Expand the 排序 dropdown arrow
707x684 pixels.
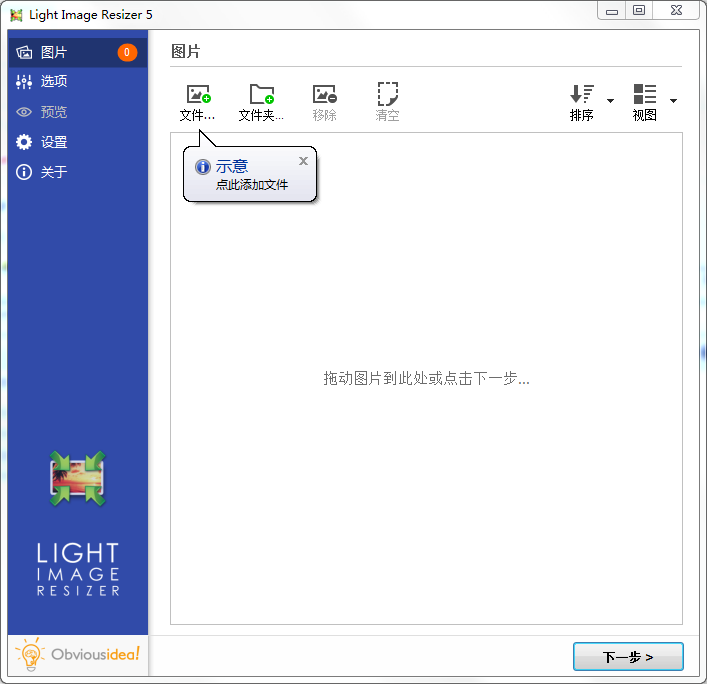[611, 101]
